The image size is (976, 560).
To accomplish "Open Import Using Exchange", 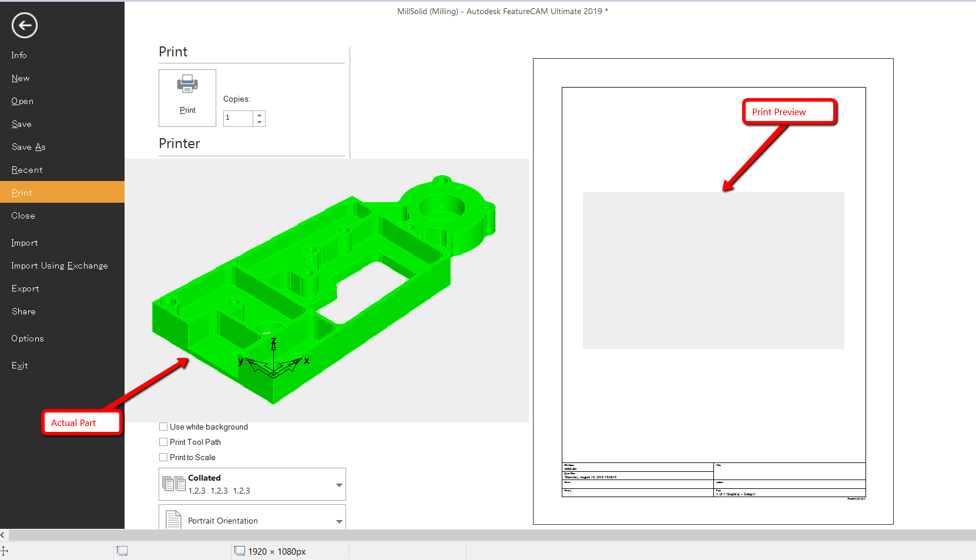I will click(x=59, y=265).
